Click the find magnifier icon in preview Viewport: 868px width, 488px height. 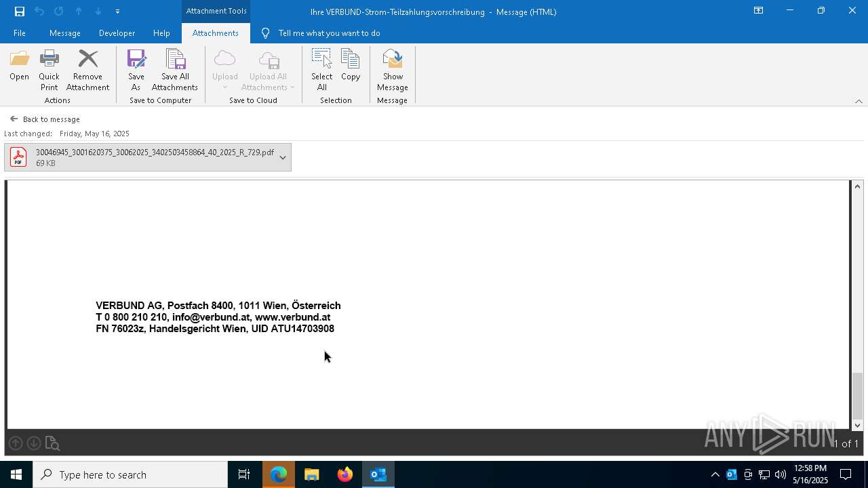53,444
